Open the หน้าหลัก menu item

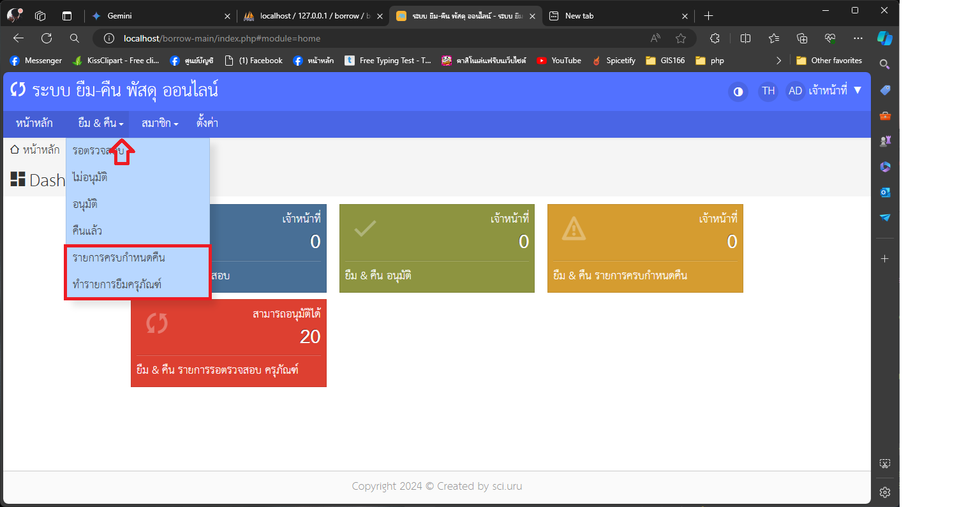(34, 123)
